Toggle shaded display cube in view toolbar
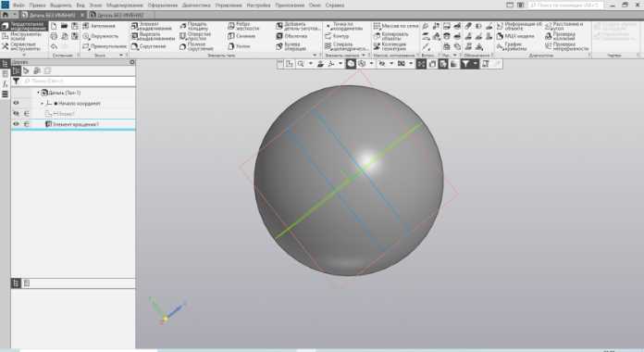 351,64
